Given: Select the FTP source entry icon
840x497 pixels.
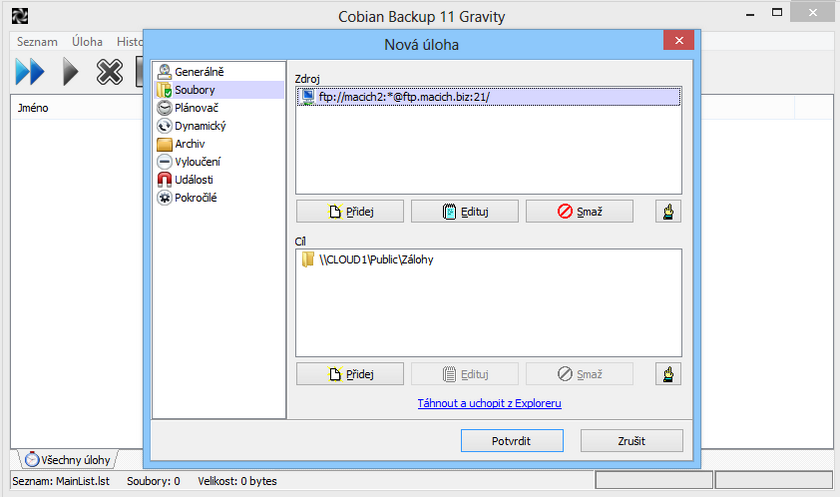Looking at the screenshot, I should pos(309,97).
